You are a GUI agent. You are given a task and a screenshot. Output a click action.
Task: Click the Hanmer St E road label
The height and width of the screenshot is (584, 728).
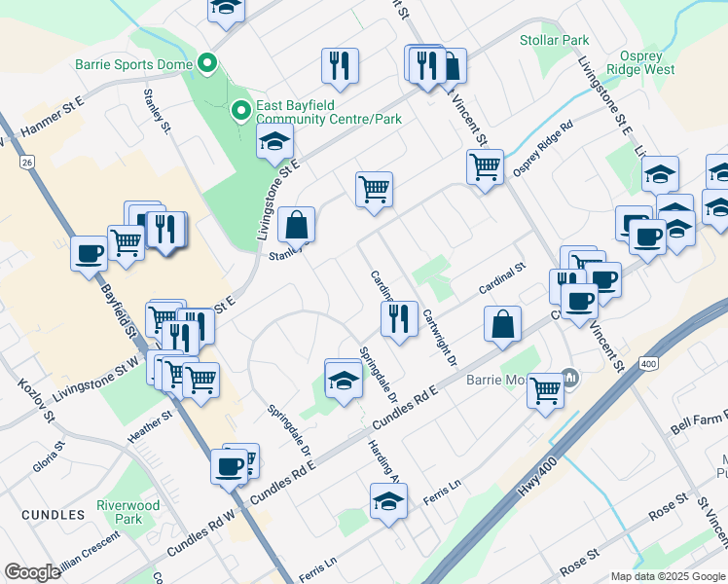51,116
